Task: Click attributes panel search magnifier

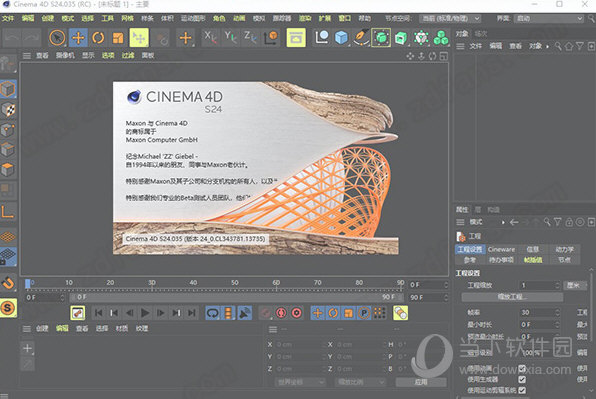Action: pyautogui.click(x=547, y=222)
